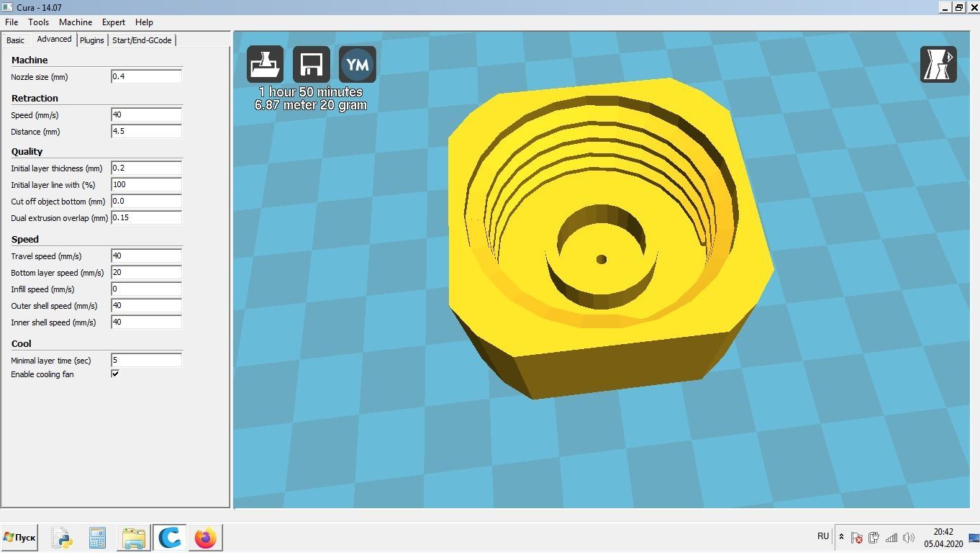This screenshot has height=560, width=980.
Task: Click the Nozzle size input field
Action: pyautogui.click(x=146, y=76)
